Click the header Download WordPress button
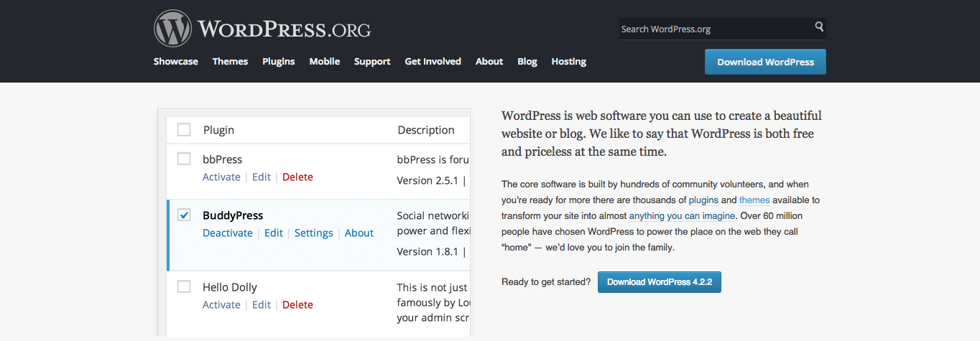Viewport: 980px width, 341px height. (765, 62)
